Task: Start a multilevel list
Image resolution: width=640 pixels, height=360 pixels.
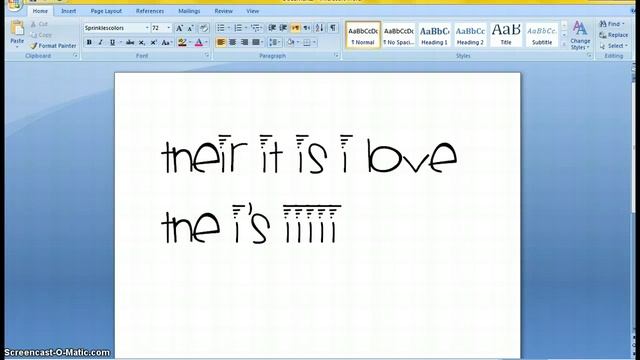Action: tap(256, 28)
